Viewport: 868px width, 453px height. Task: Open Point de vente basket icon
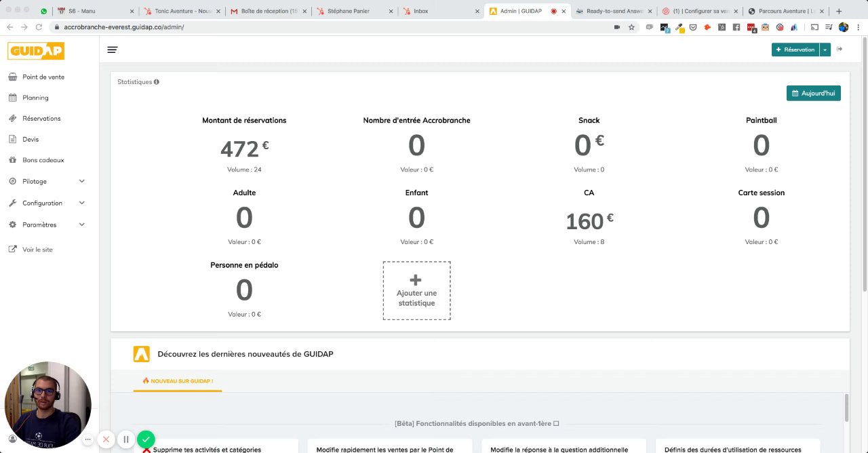pyautogui.click(x=12, y=77)
